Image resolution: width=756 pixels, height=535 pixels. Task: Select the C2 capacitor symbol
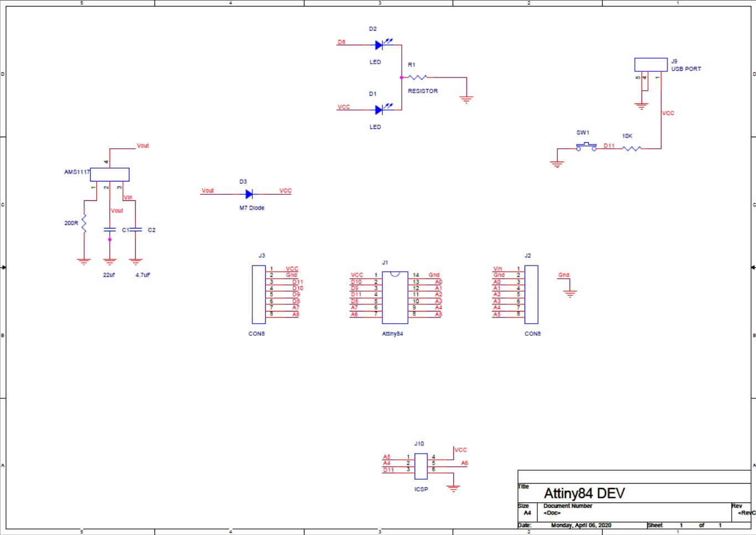[x=136, y=230]
